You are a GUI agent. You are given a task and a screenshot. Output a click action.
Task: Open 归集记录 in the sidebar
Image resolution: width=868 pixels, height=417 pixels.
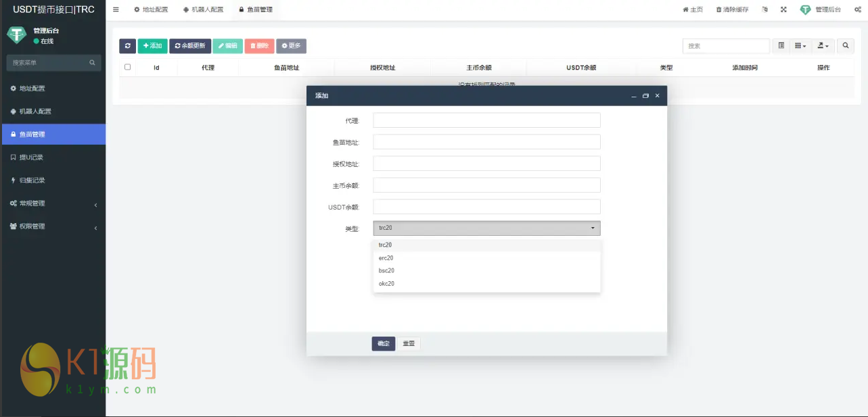(53, 180)
